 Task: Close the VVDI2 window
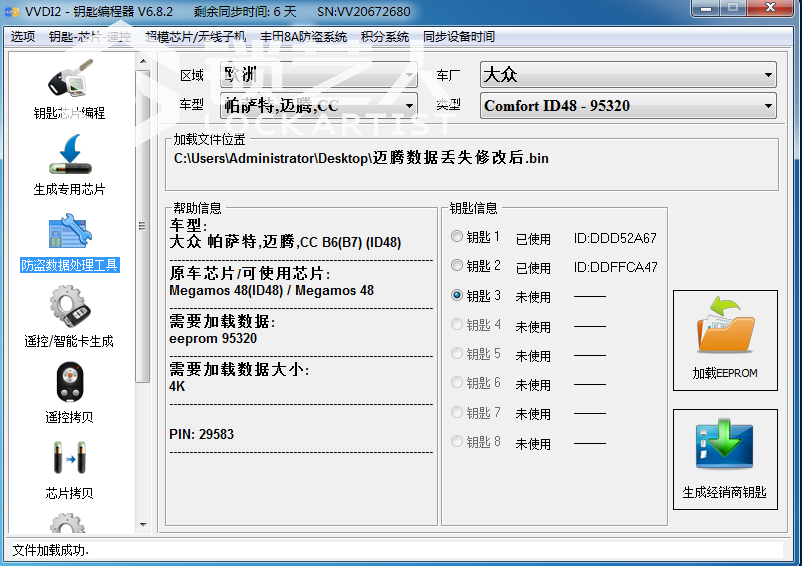click(x=771, y=8)
